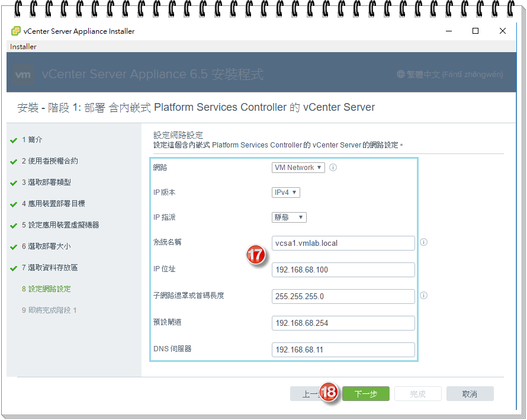Click the DNS server field 192.168.68.11

[343, 350]
